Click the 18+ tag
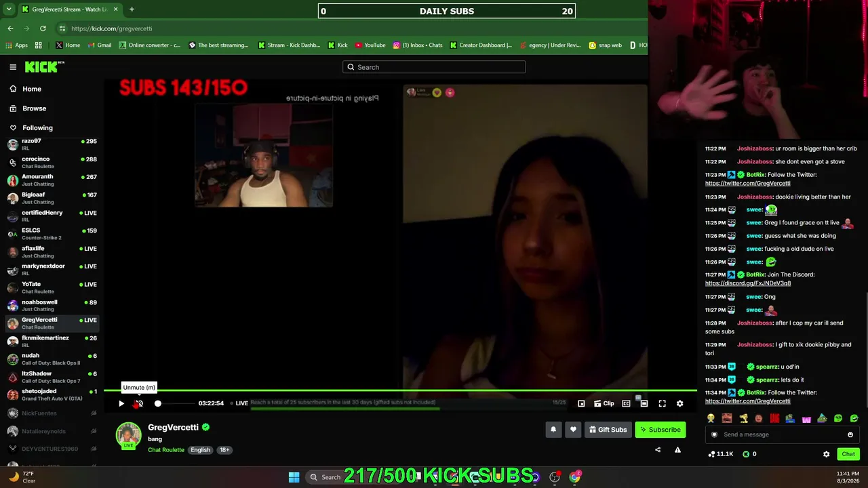Image resolution: width=868 pixels, height=488 pixels. pos(224,450)
